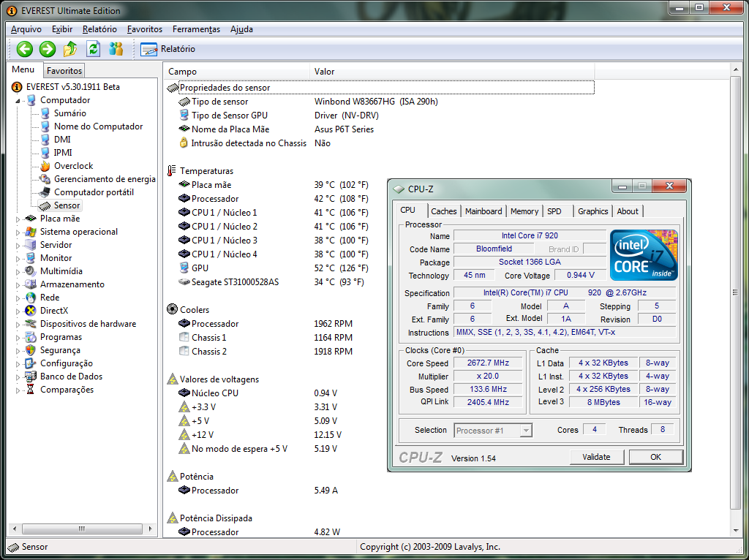The height and width of the screenshot is (560, 749).
Task: Click the up-level folder arrow icon
Action: point(70,49)
